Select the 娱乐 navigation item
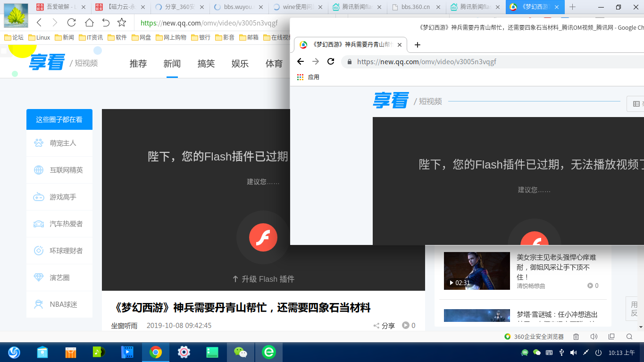This screenshot has height=362, width=644. (240, 64)
